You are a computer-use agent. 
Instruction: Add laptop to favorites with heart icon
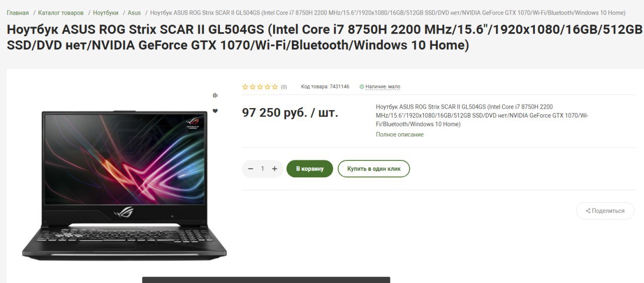[x=215, y=111]
